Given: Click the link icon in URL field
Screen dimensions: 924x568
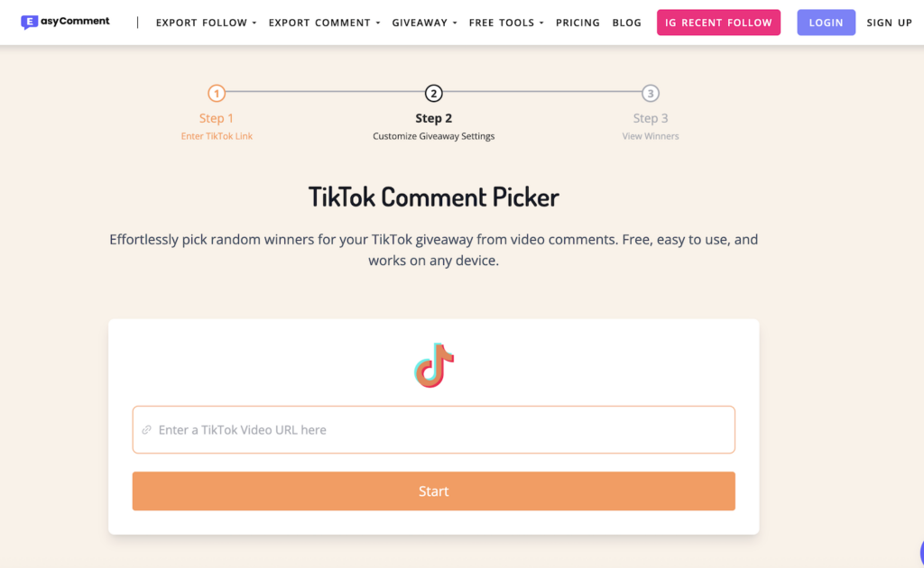Looking at the screenshot, I should [147, 430].
